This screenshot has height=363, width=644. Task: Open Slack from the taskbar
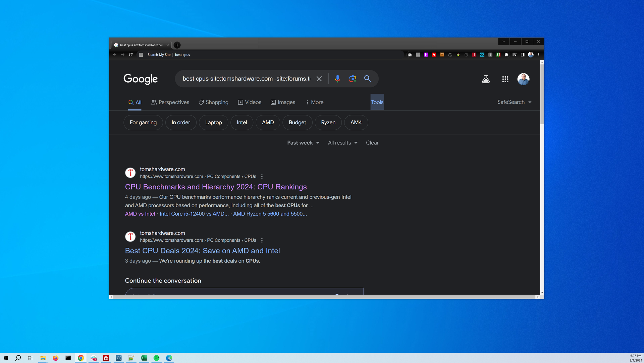pos(94,358)
